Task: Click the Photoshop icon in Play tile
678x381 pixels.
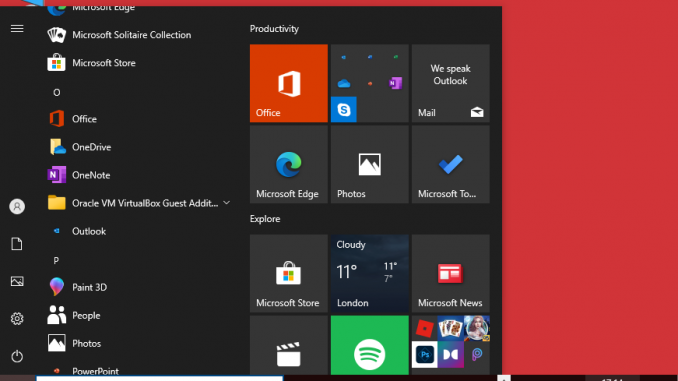Action: click(x=425, y=355)
